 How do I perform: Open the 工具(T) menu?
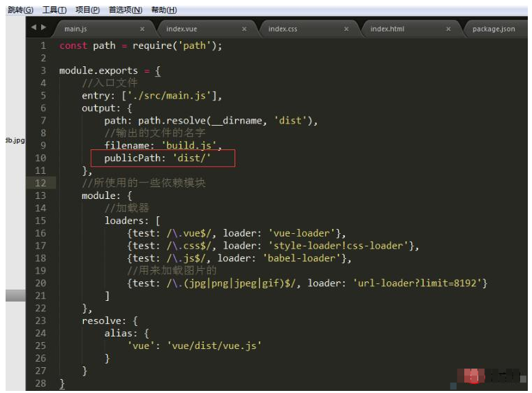(x=54, y=10)
